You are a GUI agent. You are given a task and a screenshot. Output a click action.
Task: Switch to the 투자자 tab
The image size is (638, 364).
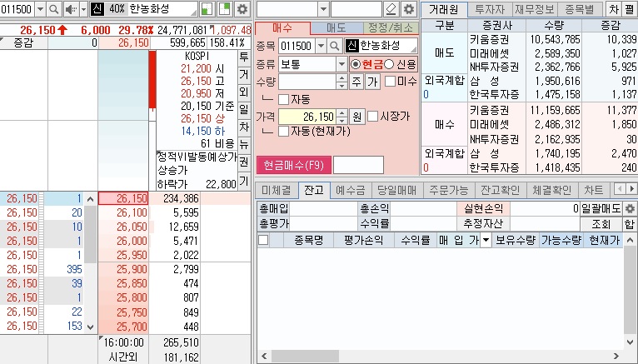point(490,9)
